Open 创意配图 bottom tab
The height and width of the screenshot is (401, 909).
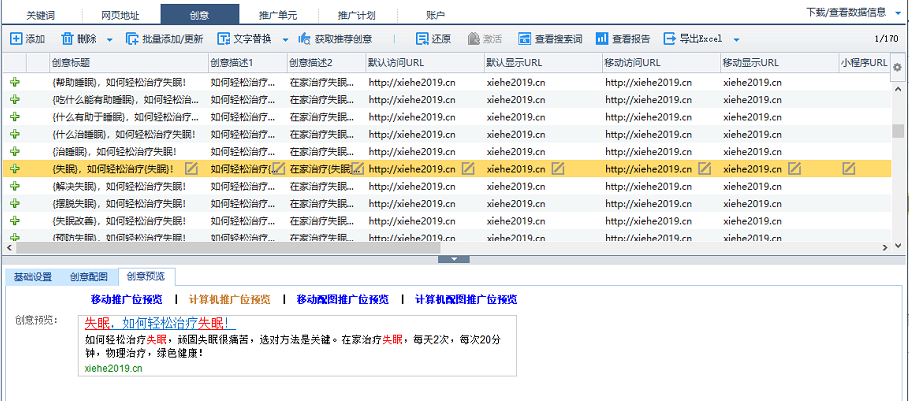[x=89, y=276]
